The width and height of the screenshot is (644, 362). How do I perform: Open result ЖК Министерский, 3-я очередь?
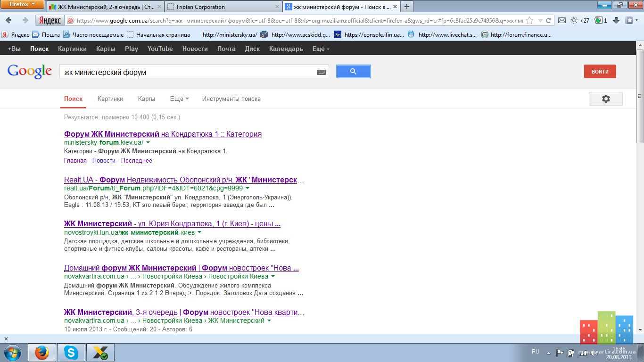pos(184,312)
